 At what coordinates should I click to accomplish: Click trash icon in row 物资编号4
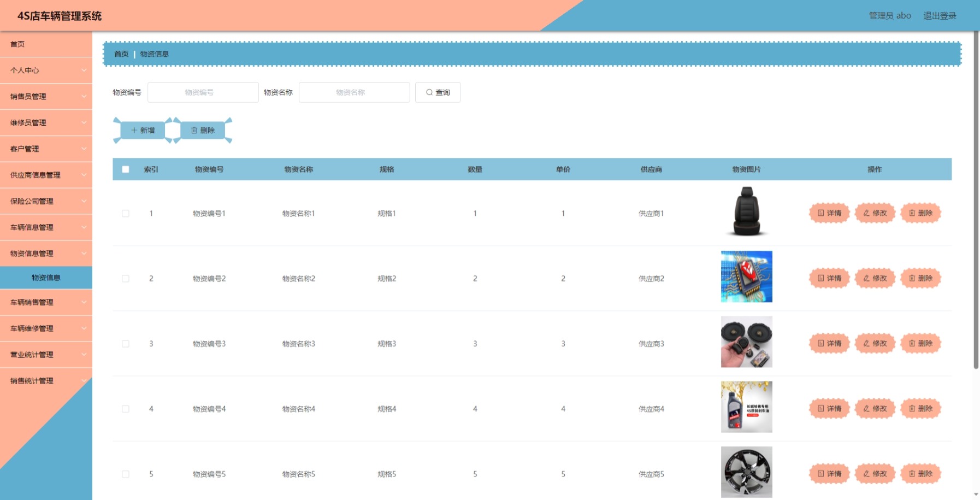(912, 408)
